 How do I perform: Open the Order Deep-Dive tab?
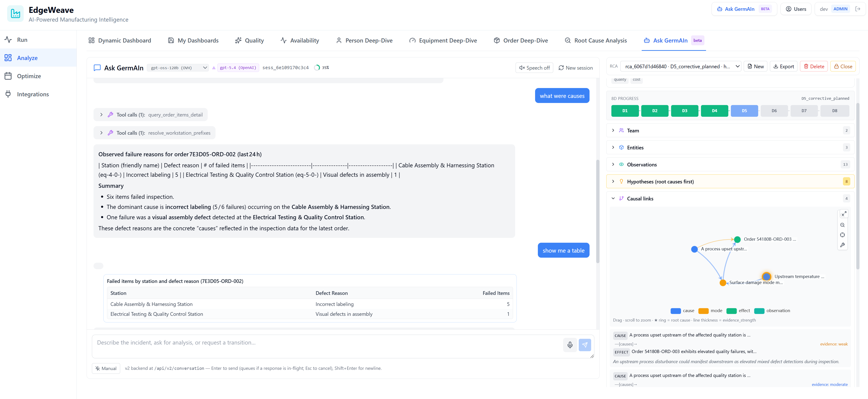pyautogui.click(x=521, y=40)
